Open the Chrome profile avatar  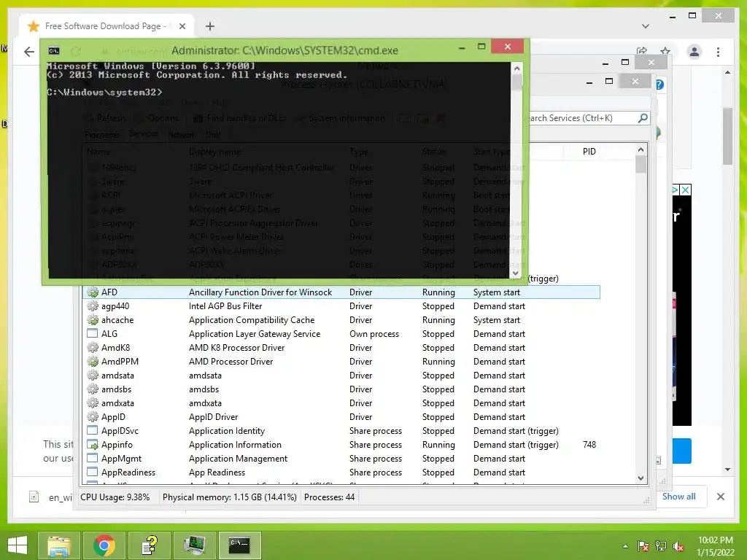click(694, 52)
